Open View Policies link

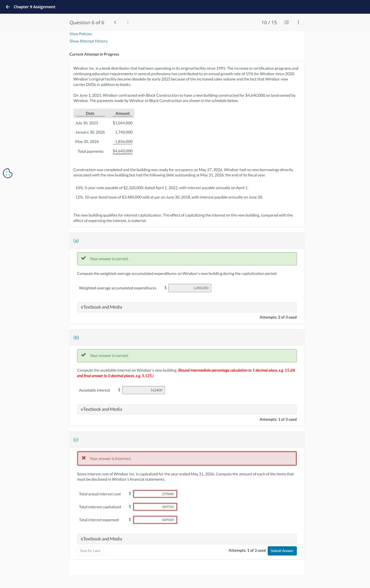(81, 34)
